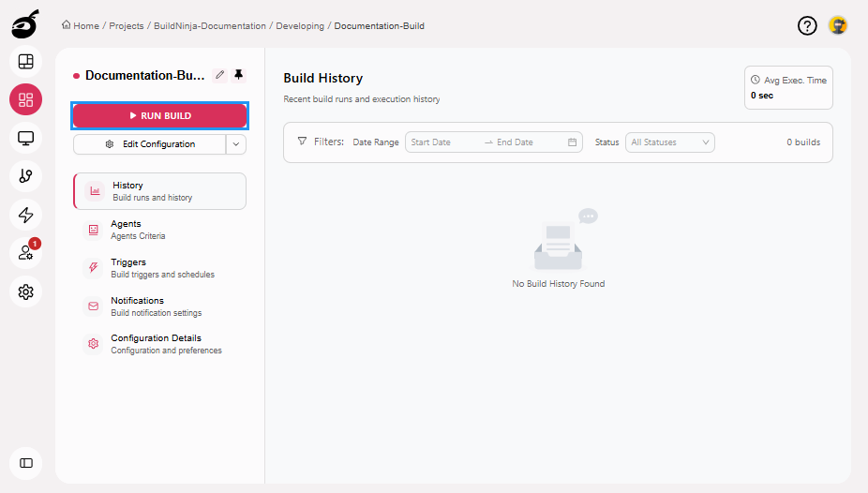
Task: Click the lightning bolt sidebar icon
Action: pos(26,215)
